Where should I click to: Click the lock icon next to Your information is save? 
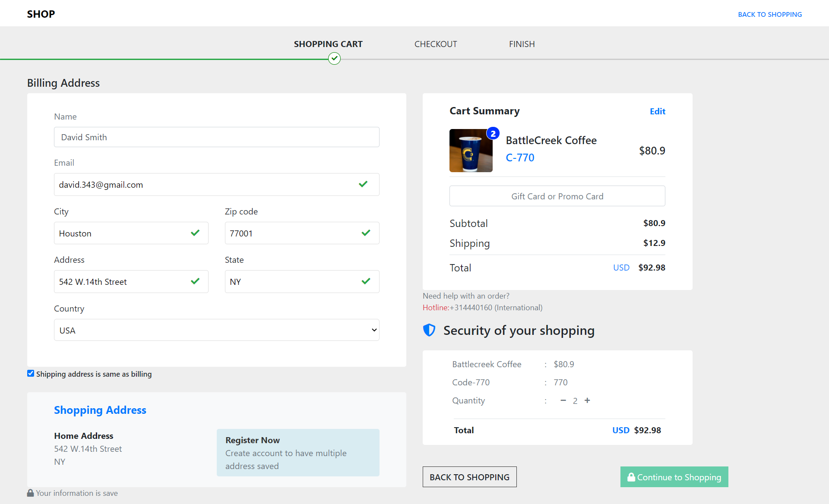click(x=30, y=492)
